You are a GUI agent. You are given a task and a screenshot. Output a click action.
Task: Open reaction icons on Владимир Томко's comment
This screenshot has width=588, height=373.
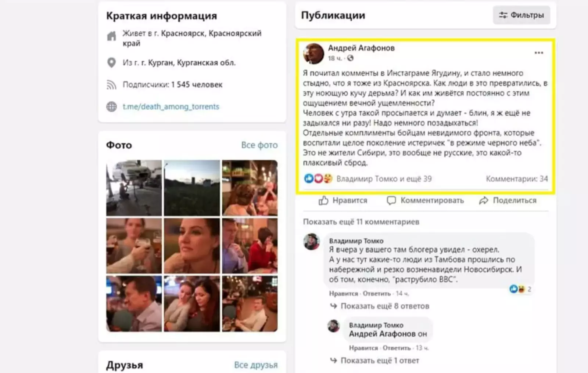click(517, 289)
